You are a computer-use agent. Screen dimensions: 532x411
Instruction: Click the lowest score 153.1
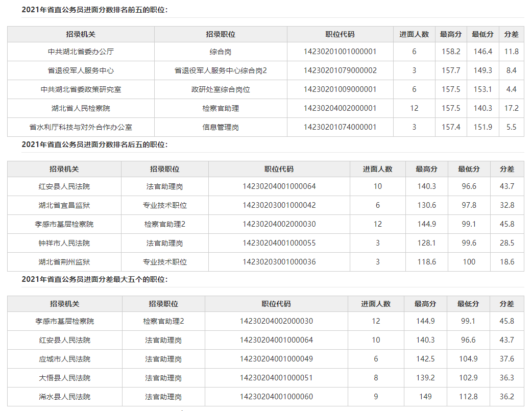pyautogui.click(x=483, y=89)
